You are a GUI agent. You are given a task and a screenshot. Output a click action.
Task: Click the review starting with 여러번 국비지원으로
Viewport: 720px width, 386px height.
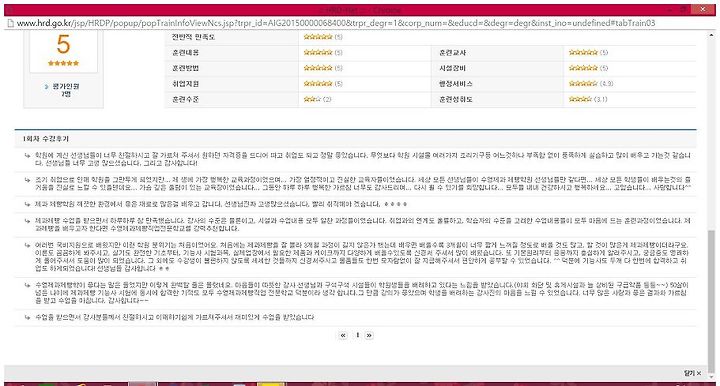pyautogui.click(x=362, y=257)
